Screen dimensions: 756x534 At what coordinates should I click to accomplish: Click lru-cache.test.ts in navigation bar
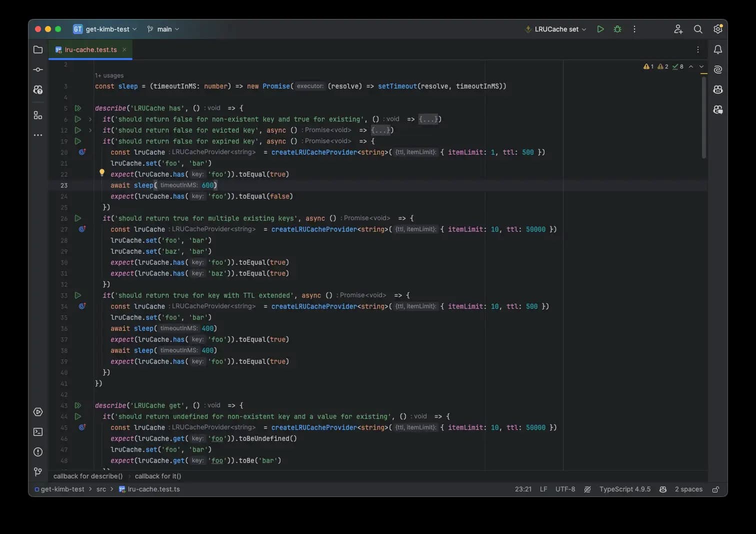149,489
